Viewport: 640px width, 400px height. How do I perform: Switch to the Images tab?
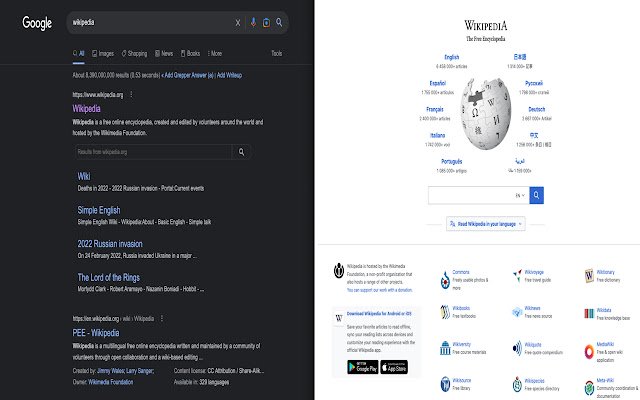point(103,53)
